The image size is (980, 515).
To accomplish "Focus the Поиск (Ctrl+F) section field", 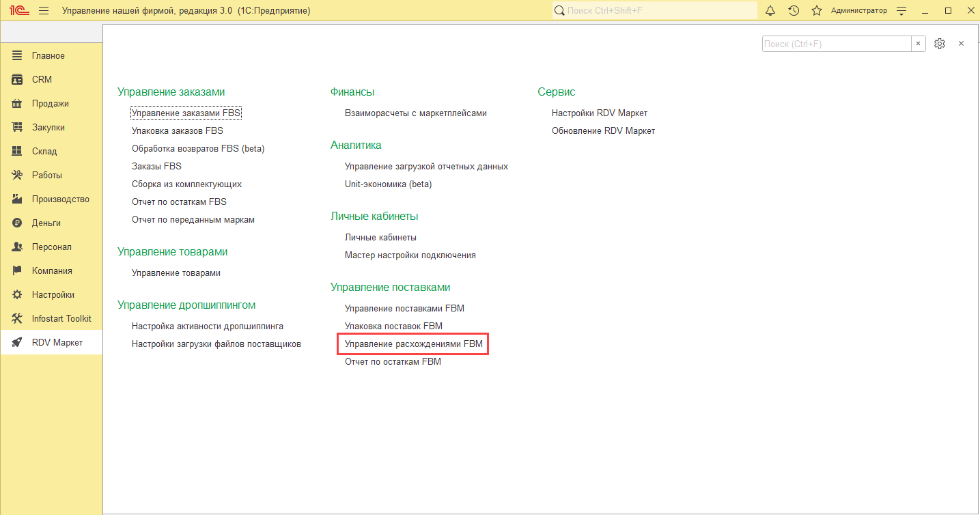I will coord(837,43).
